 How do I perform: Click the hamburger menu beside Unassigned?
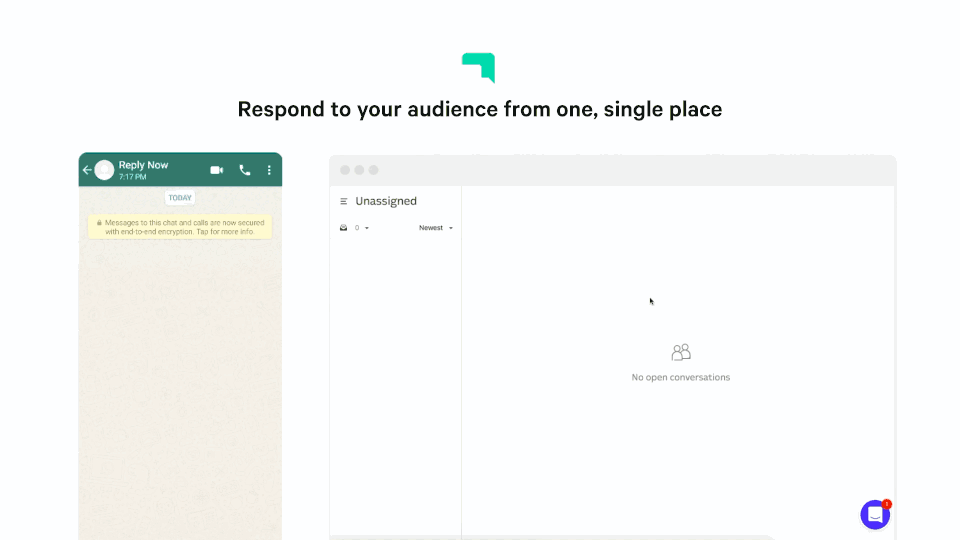(344, 201)
